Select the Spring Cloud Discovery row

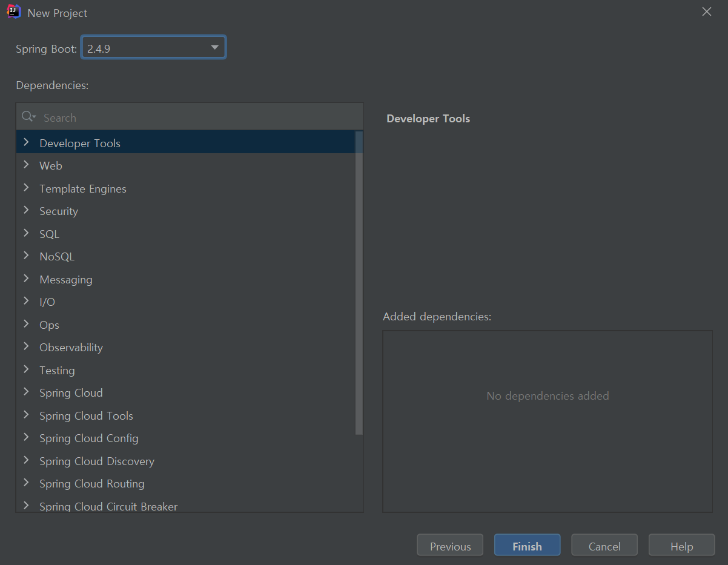186,461
